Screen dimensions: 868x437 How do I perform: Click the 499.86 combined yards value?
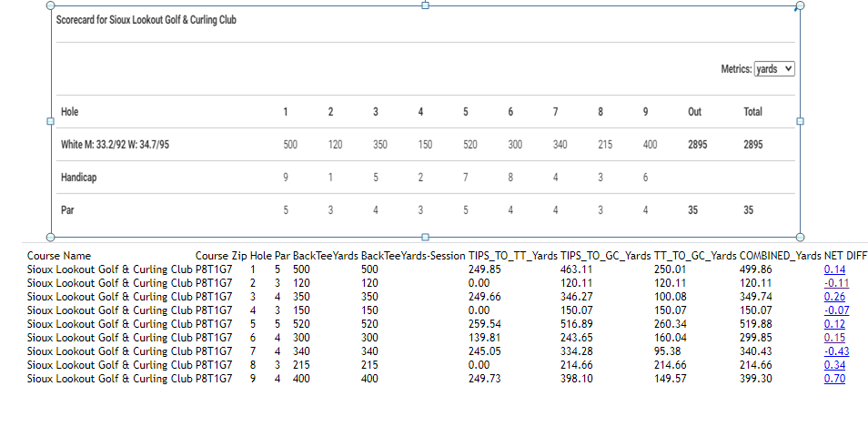(x=755, y=269)
